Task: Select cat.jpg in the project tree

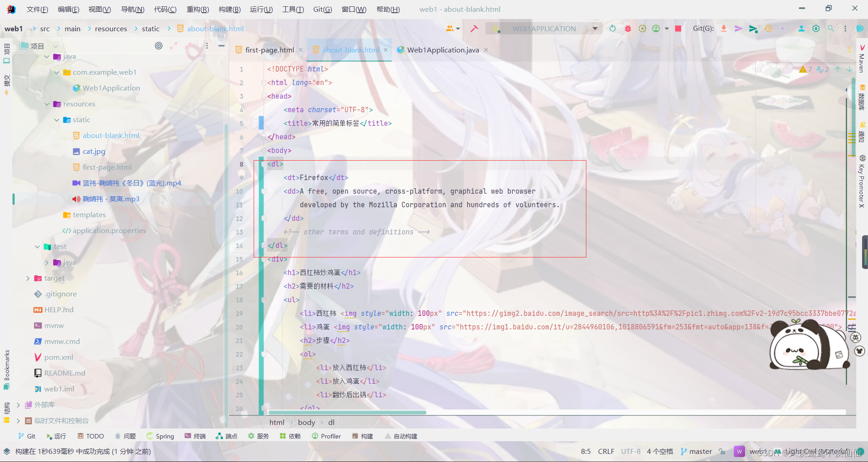Action: pos(94,152)
